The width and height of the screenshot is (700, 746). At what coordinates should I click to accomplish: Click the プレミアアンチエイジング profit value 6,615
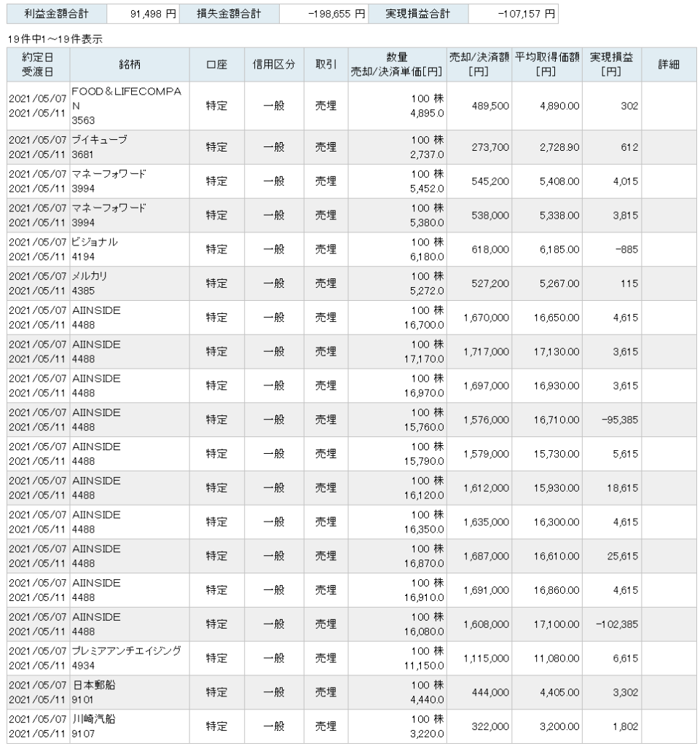pyautogui.click(x=626, y=659)
